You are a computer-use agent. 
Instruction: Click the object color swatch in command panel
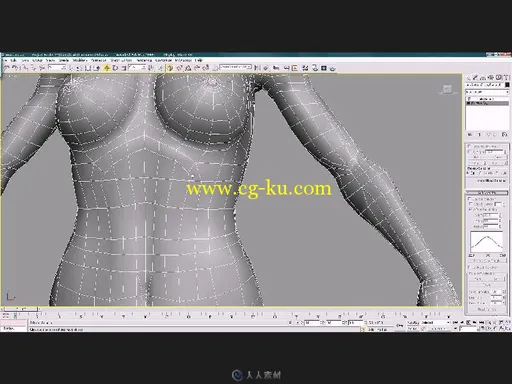tap(507, 85)
